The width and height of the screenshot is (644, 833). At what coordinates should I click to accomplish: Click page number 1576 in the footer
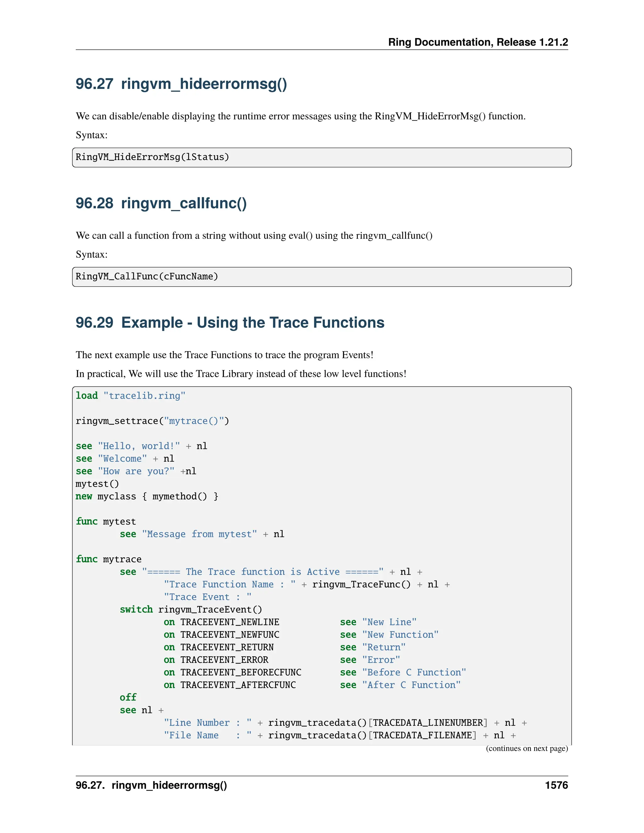pos(556,785)
